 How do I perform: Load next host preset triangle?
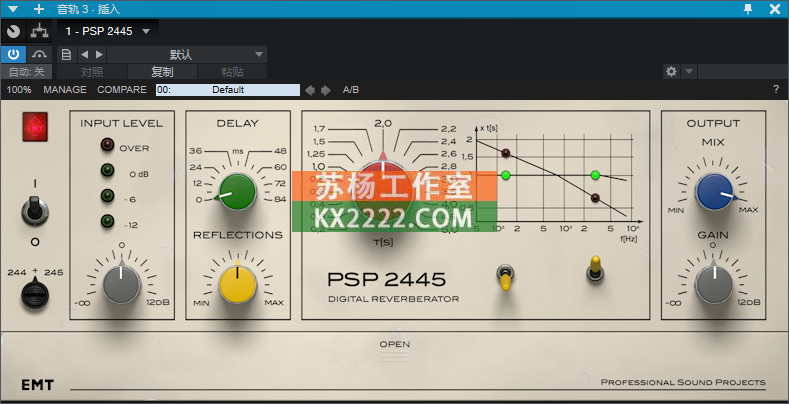99,54
